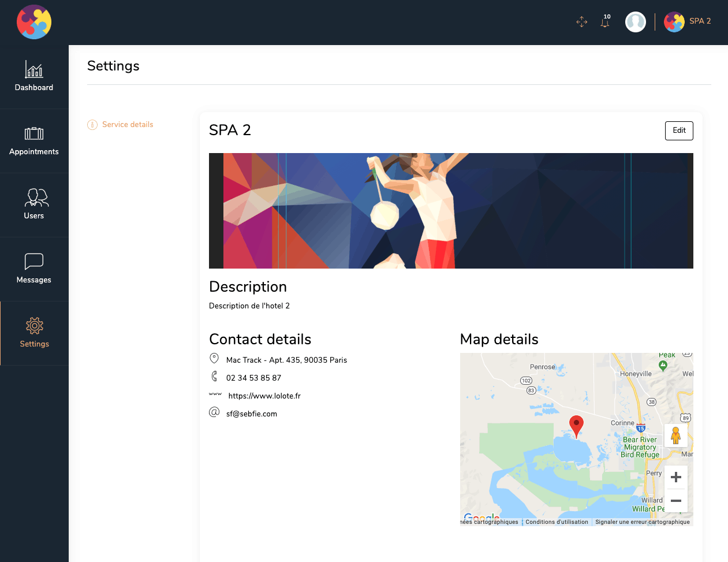The width and height of the screenshot is (728, 562).
Task: Zoom in on the map with plus
Action: click(676, 477)
